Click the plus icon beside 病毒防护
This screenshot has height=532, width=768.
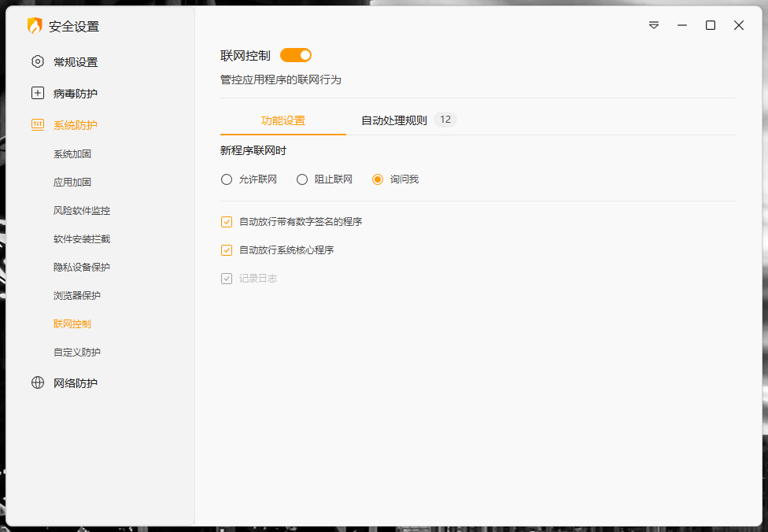[38, 93]
